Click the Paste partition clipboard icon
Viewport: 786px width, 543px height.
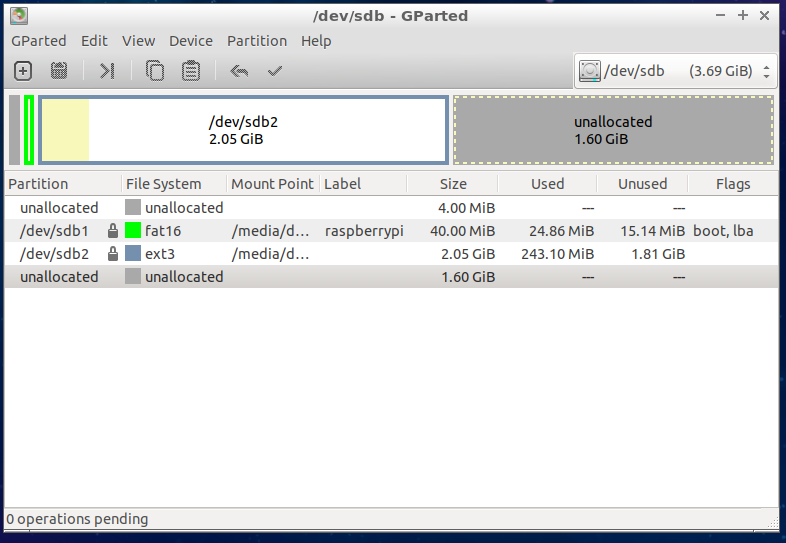point(191,71)
